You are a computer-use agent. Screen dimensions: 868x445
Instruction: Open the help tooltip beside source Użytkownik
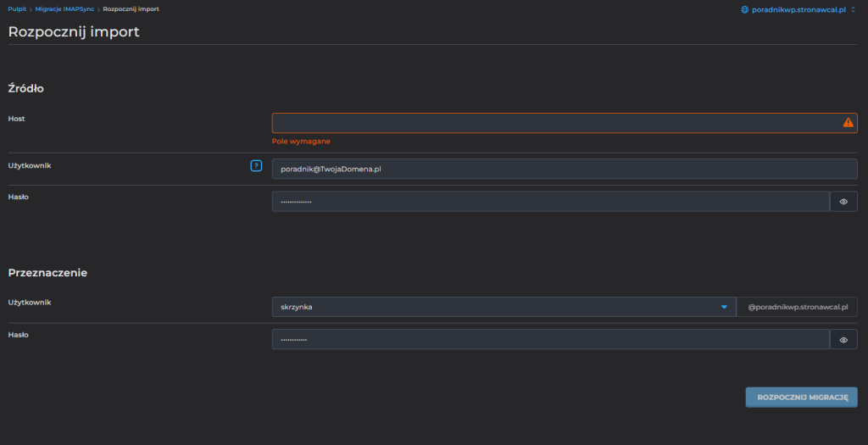tap(256, 165)
